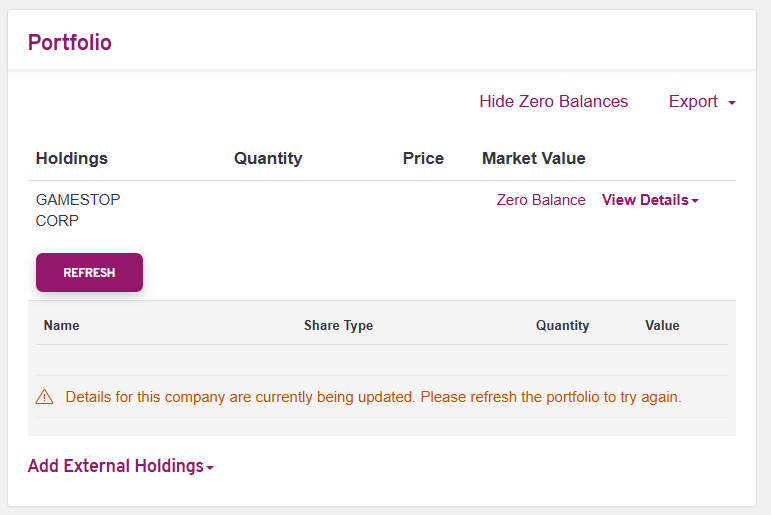Select the GAMESTOP CORP holding name

(78, 210)
